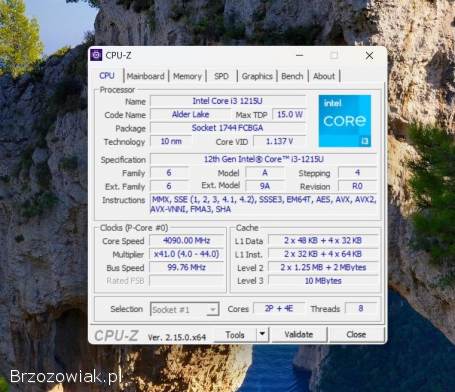This screenshot has height=392, width=455.
Task: Click the Bus Speed value 99.76 MHz
Action: (187, 268)
